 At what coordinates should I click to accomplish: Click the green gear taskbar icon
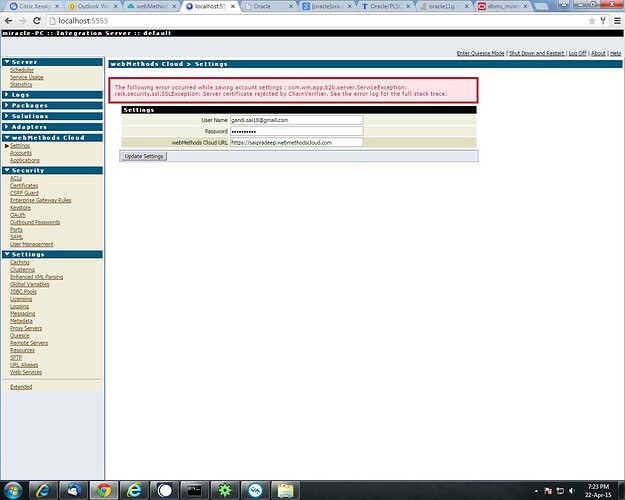click(225, 490)
